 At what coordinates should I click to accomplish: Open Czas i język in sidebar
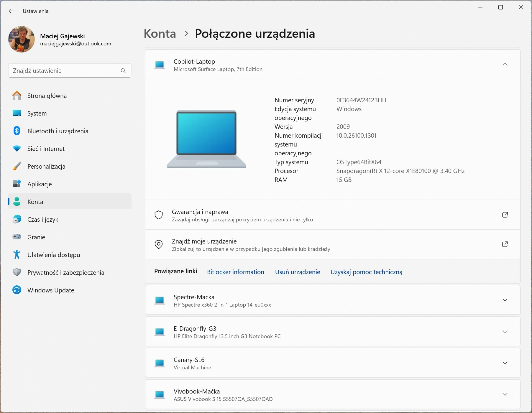[70, 219]
